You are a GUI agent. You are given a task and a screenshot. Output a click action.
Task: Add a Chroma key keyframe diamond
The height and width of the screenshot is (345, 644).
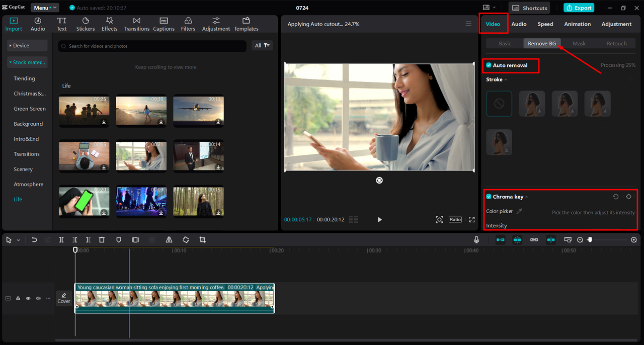(x=628, y=197)
